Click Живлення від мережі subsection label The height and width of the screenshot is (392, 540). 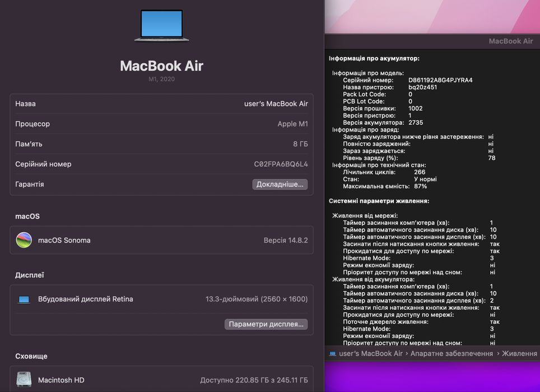[x=365, y=216]
